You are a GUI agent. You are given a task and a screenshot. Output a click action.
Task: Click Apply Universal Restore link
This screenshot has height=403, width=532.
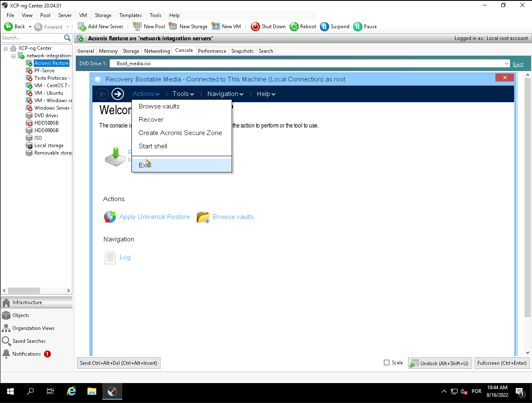155,217
